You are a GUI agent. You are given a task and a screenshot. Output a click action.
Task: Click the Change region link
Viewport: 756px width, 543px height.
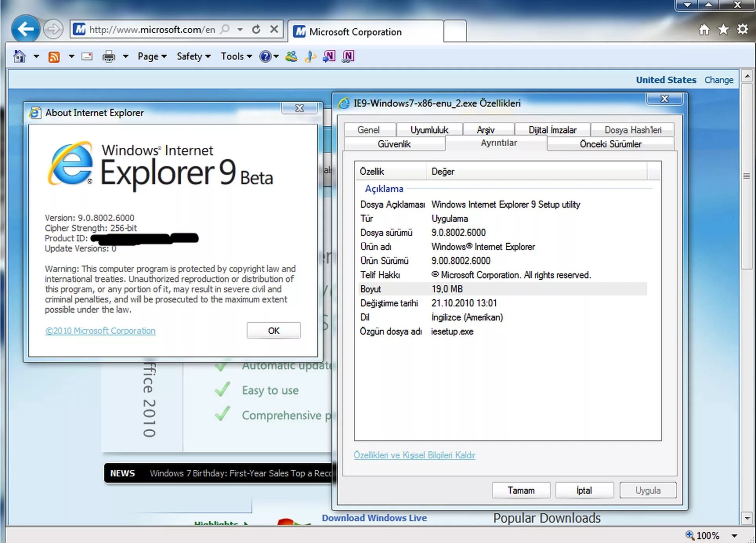click(x=718, y=80)
